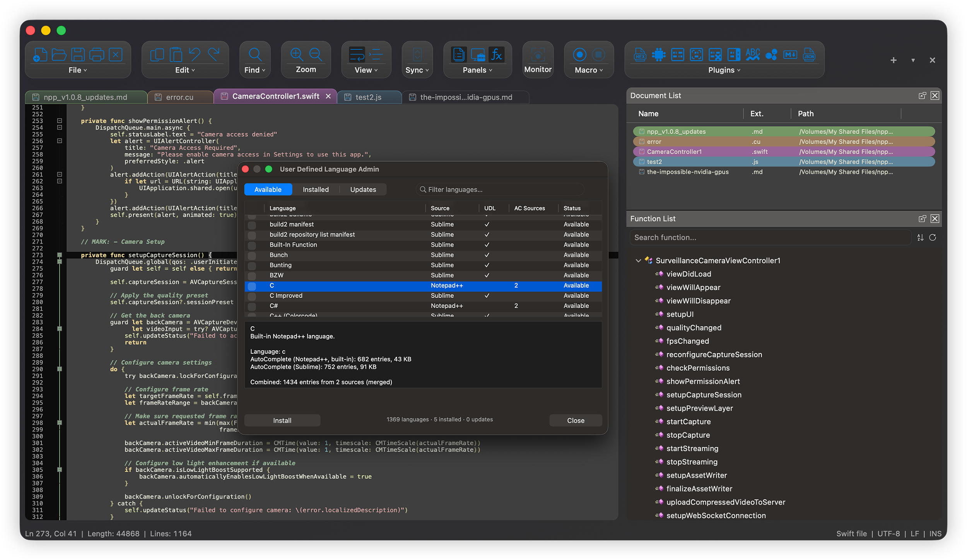Image resolution: width=967 pixels, height=560 pixels.
Task: Click the Monitor toolbar icon
Action: pyautogui.click(x=538, y=55)
